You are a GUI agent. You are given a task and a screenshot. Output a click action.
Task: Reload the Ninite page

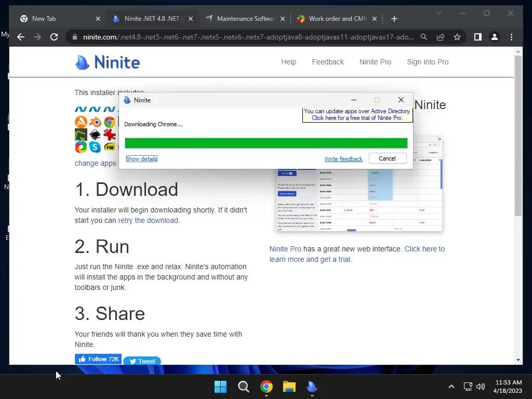[x=54, y=37]
